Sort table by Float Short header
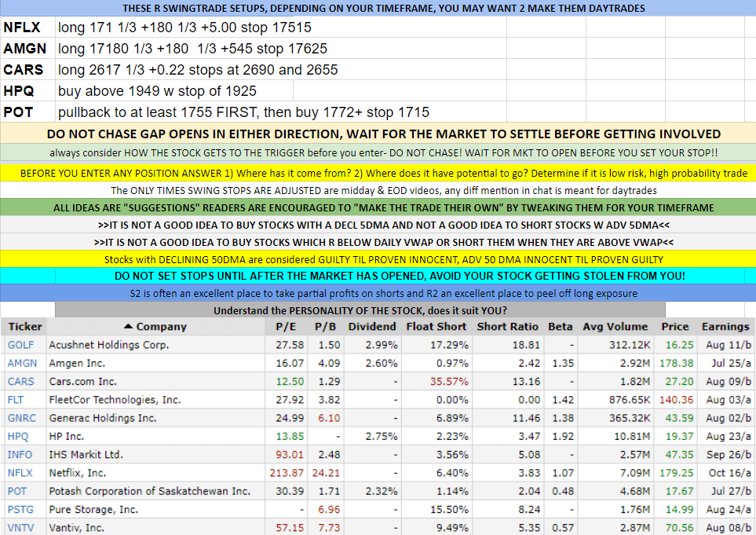The image size is (756, 535). tap(436, 327)
